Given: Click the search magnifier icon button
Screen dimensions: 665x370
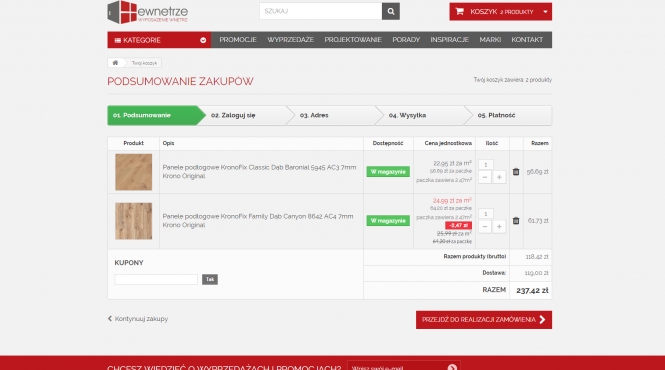Looking at the screenshot, I should 391,11.
